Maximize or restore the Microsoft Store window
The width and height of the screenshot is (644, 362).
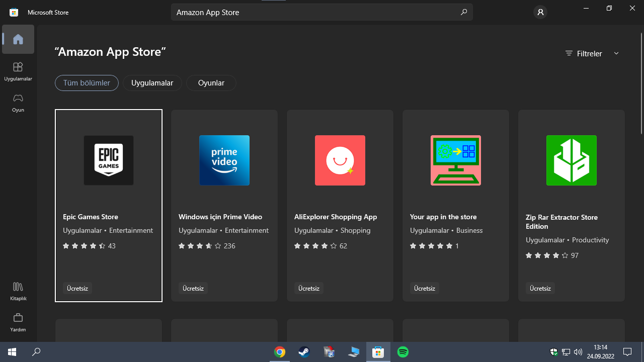click(x=609, y=9)
